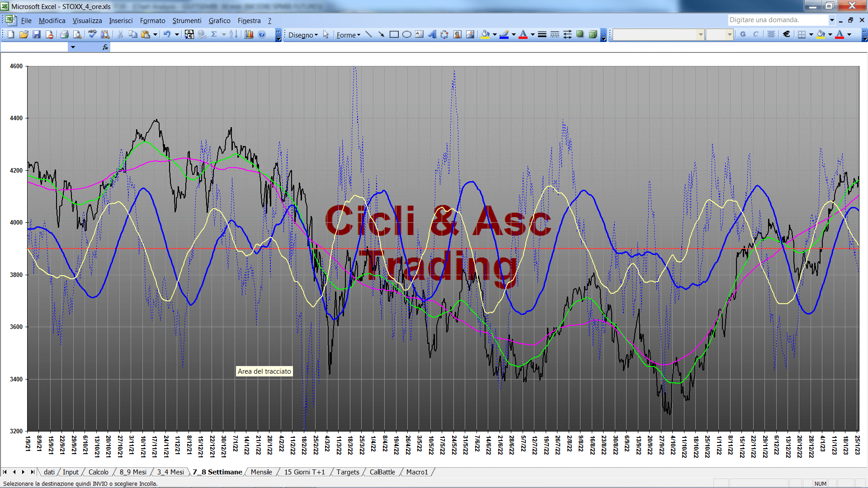Viewport: 868px width, 488px height.
Task: Apply blue line color on drawing toolbar
Action: tap(504, 34)
